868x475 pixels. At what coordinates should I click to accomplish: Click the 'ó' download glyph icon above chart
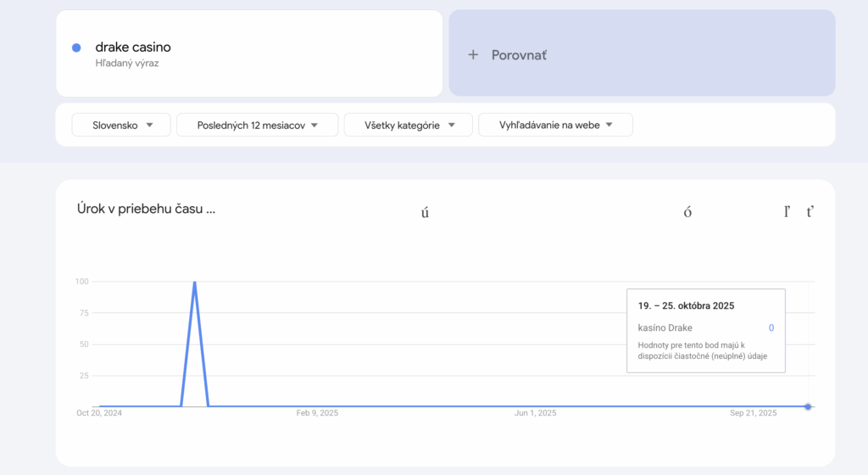pos(687,212)
